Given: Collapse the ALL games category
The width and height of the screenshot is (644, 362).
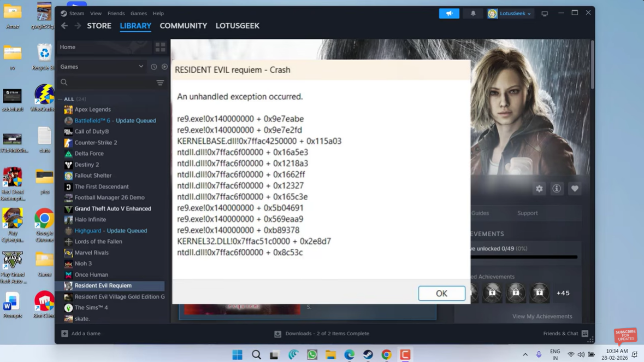Looking at the screenshot, I should coord(61,100).
